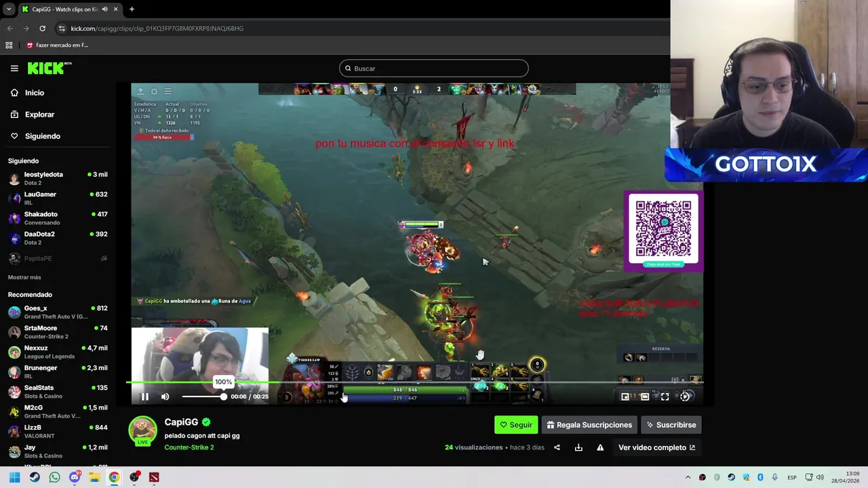This screenshot has height=488, width=868.
Task: Open Shakadoto channel in sidebar
Action: pyautogui.click(x=58, y=218)
